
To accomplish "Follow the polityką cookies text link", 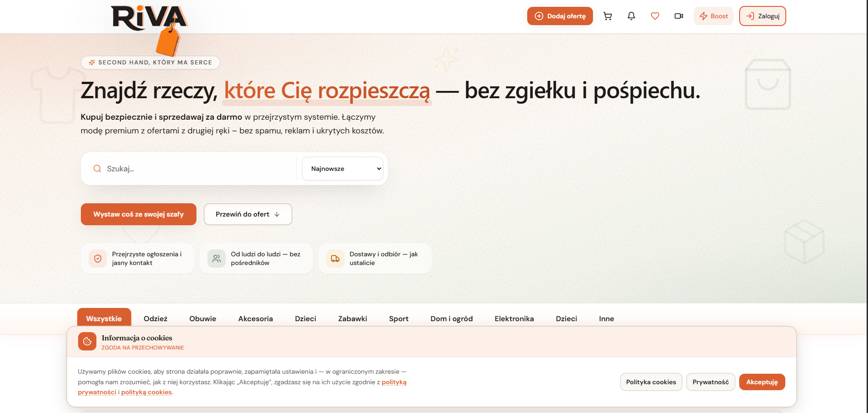I will 146,392.
